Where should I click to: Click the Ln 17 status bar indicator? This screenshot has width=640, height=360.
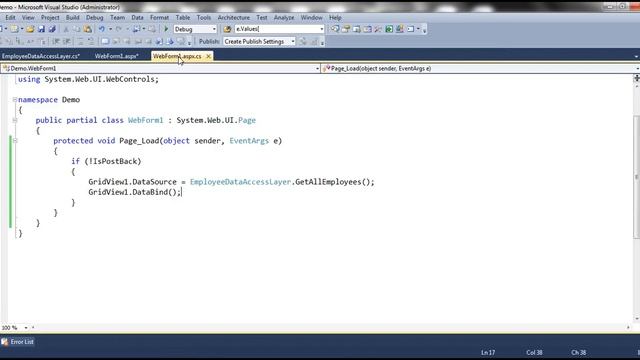[488, 352]
